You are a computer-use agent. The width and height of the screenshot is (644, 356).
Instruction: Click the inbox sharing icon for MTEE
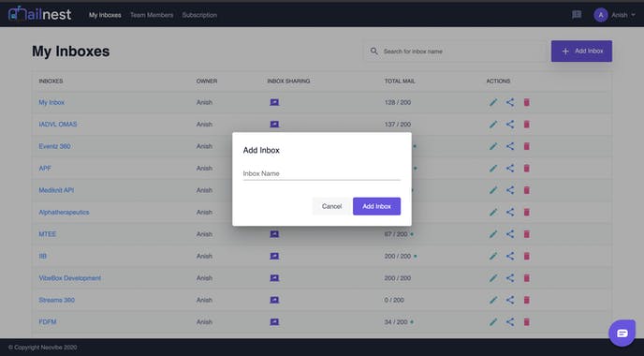tap(274, 234)
